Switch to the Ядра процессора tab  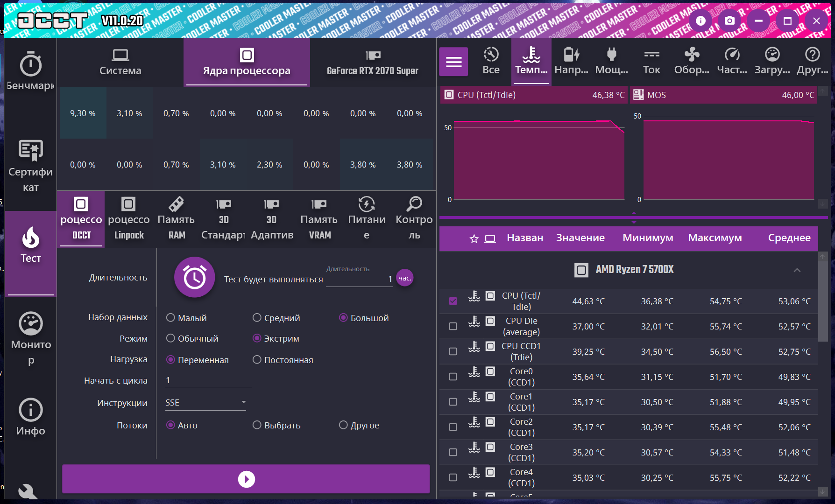(247, 63)
